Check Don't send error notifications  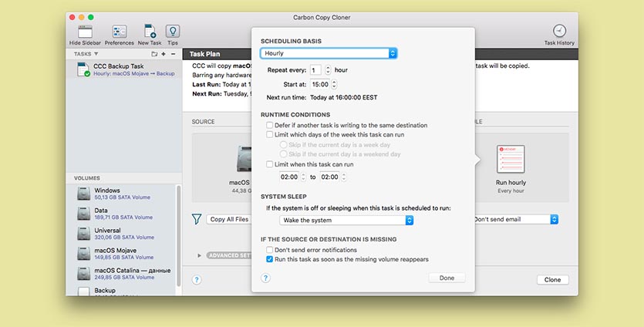coord(269,250)
